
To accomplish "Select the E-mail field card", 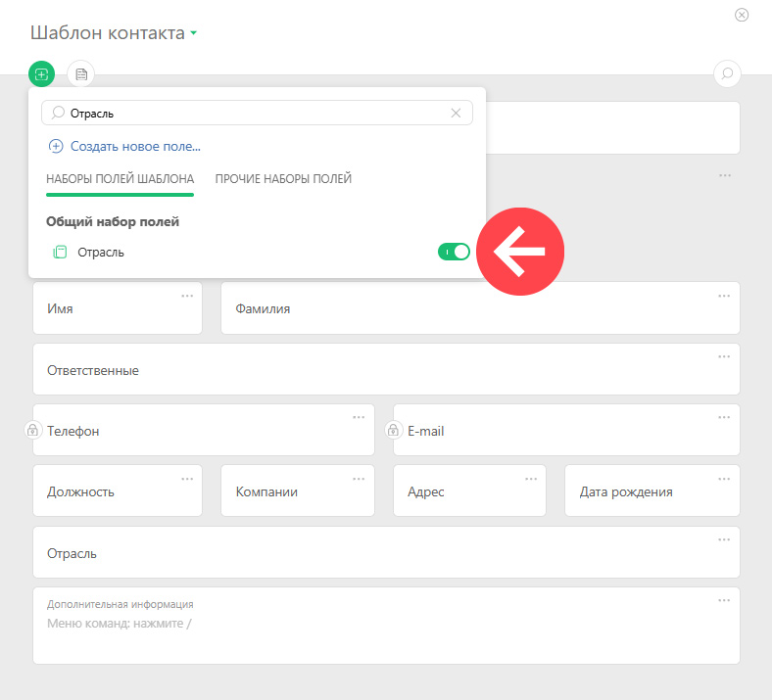I will 566,430.
